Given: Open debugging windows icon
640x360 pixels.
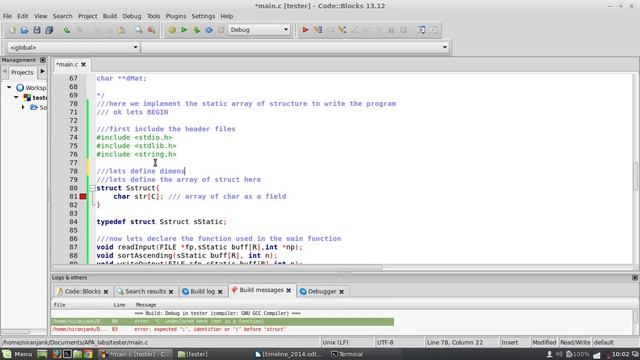Looking at the screenshot, I should [x=421, y=30].
